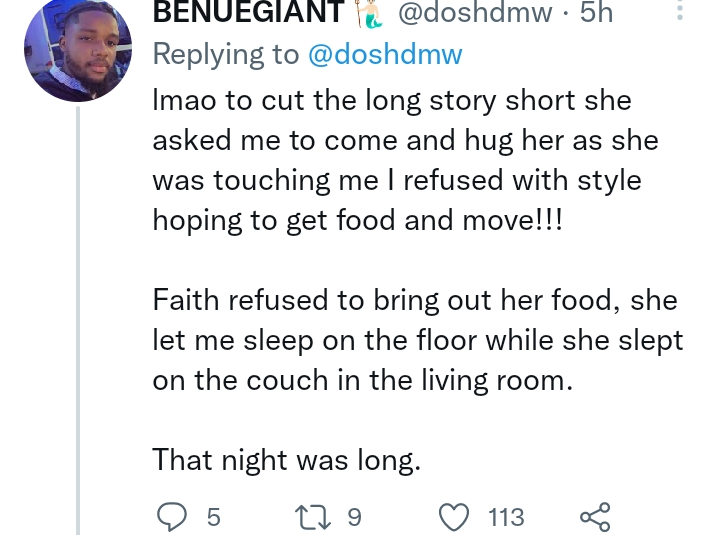Retweet this post using the arrows icon
The width and height of the screenshot is (720, 535).
[312, 517]
